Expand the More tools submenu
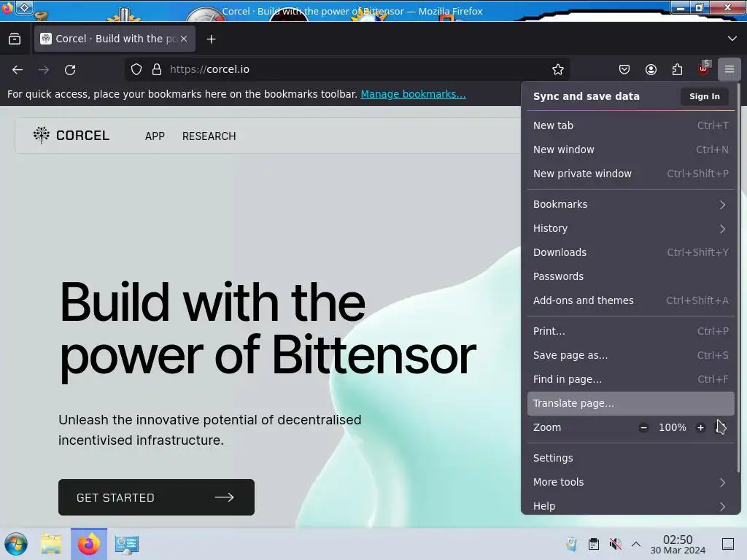The height and width of the screenshot is (560, 747). [x=631, y=482]
